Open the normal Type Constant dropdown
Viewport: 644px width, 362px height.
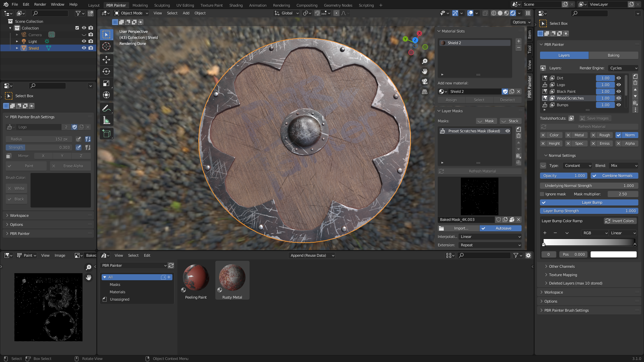point(578,166)
